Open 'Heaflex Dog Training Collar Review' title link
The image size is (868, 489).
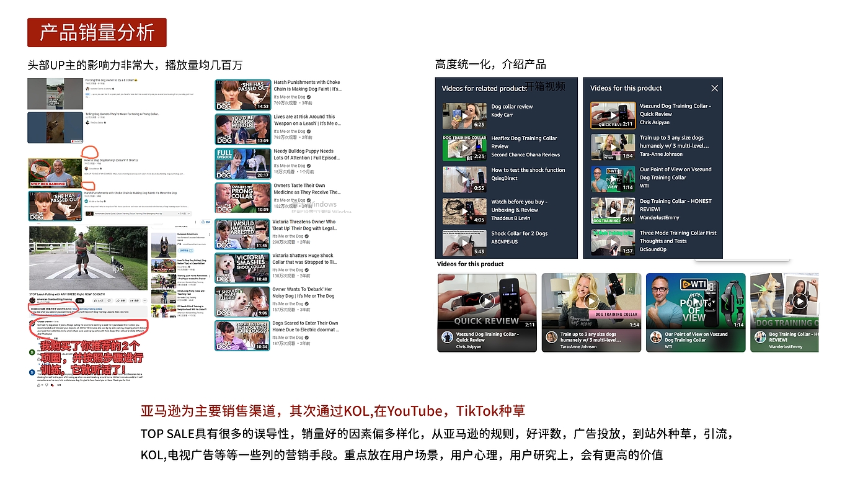click(525, 143)
